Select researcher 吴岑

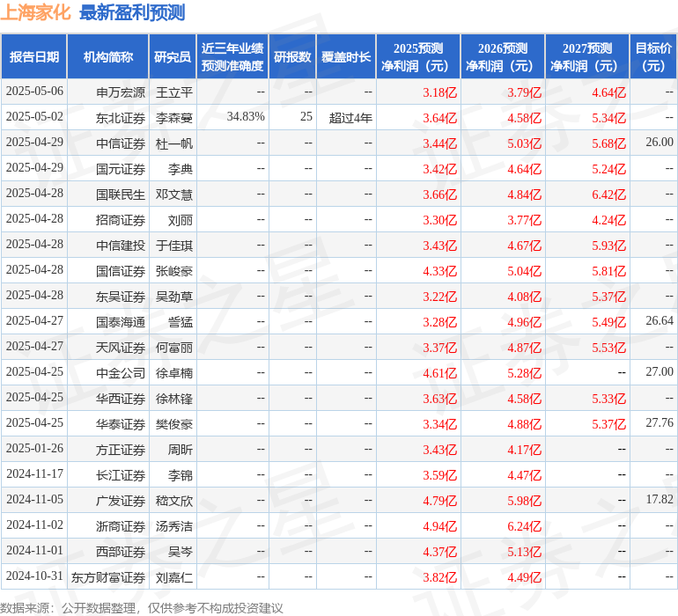[181, 552]
